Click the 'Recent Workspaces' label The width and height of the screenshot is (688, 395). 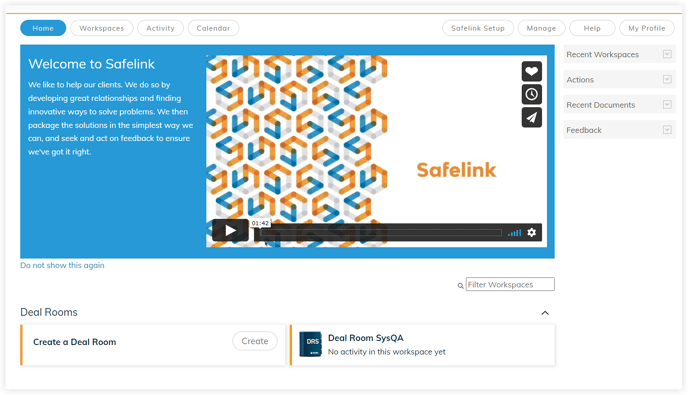(602, 54)
